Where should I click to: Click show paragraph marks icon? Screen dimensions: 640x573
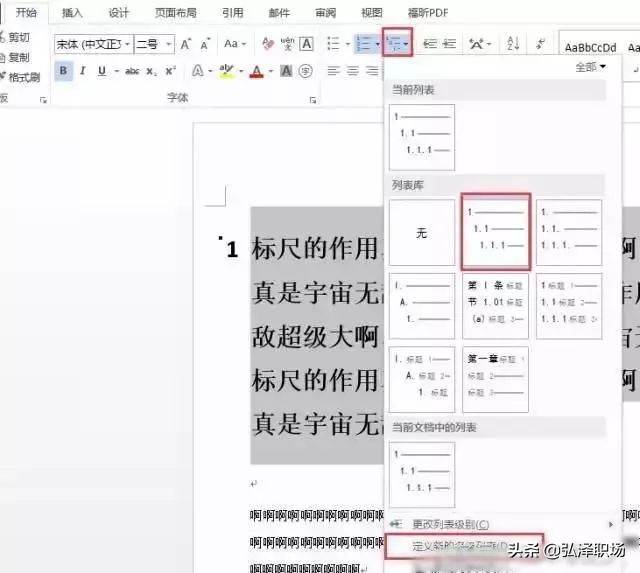[x=541, y=44]
